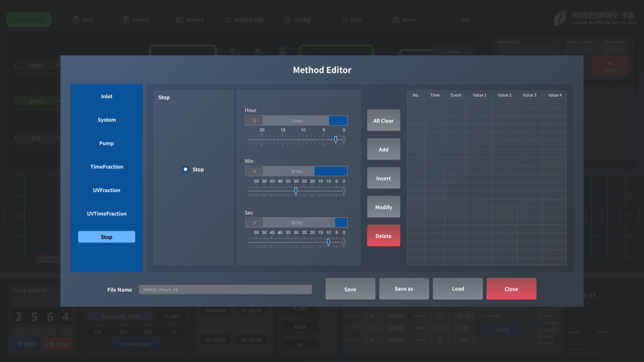Open the Report icon in top toolbar

tap(127, 20)
